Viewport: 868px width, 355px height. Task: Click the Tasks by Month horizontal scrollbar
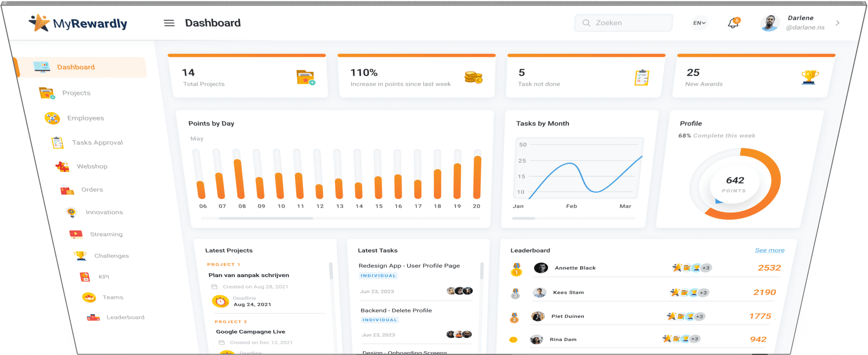coord(524,218)
